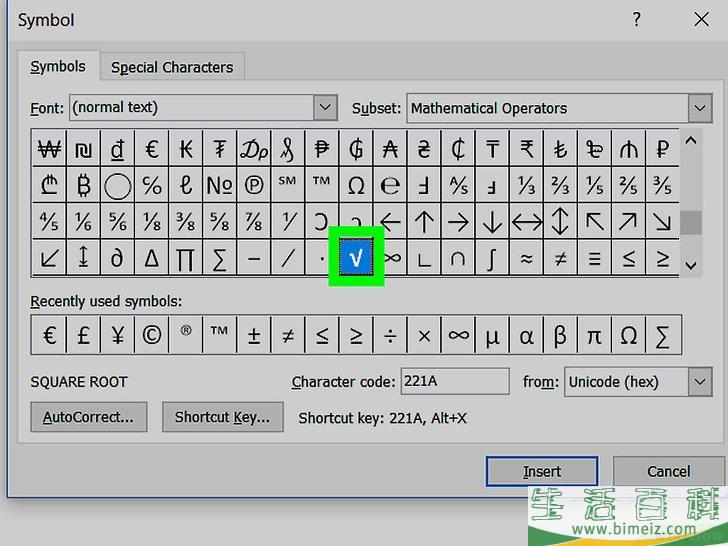The width and height of the screenshot is (728, 546).
Task: Pick the Bitcoin symbol in the grid
Action: coord(83,186)
